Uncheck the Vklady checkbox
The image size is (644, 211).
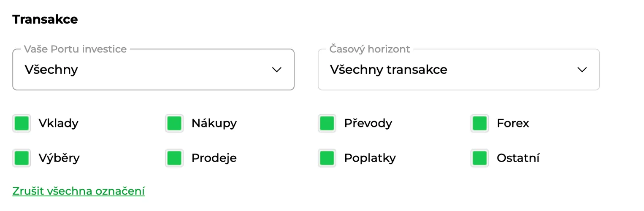[22, 123]
